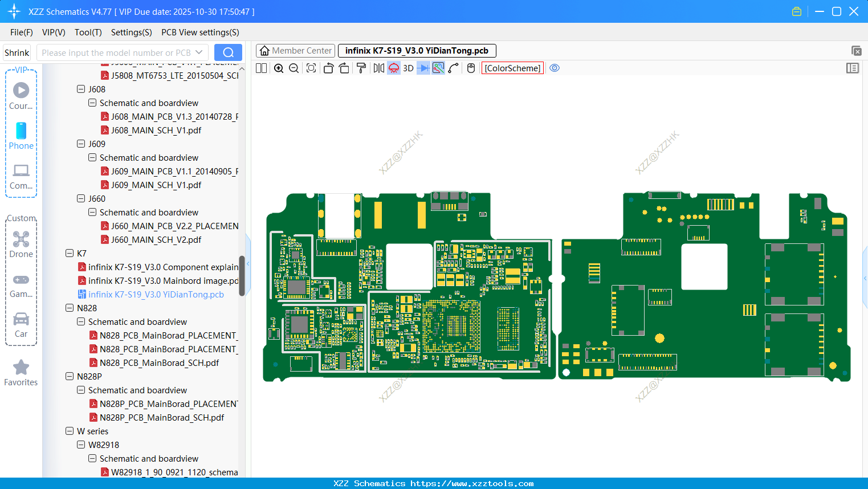Click the paint roller icon
The width and height of the screenshot is (868, 489).
tap(361, 68)
